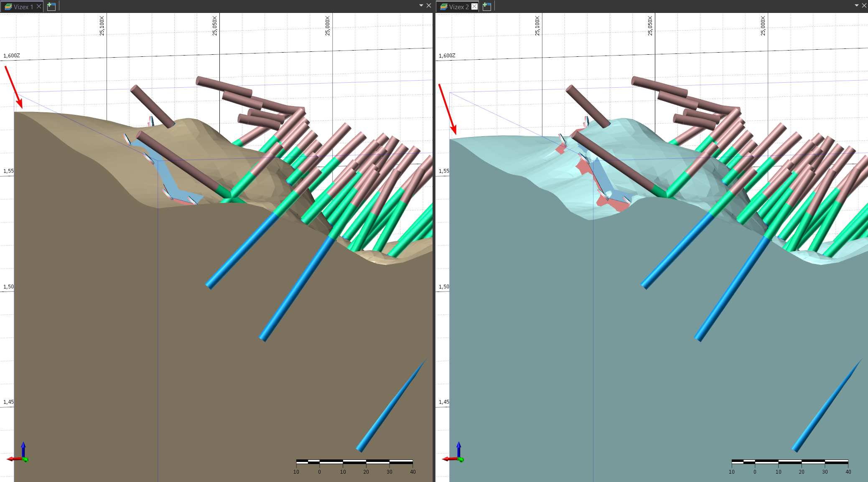Switch to the Vizex 1 tab
868x482 pixels.
point(23,7)
